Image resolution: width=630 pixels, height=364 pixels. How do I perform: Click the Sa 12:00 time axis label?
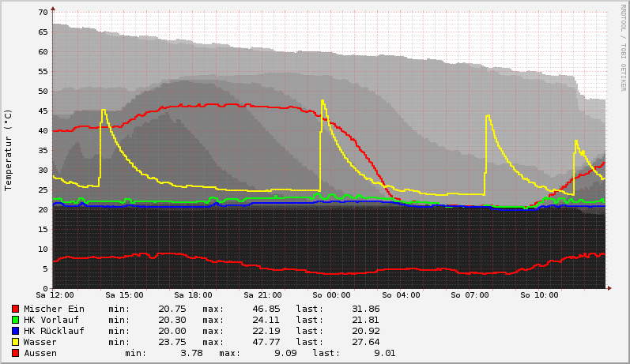(x=53, y=295)
